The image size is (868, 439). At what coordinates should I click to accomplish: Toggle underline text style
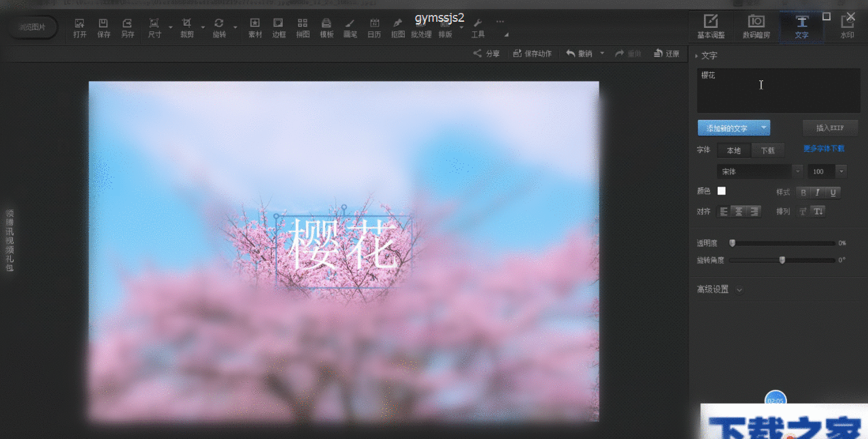point(833,193)
